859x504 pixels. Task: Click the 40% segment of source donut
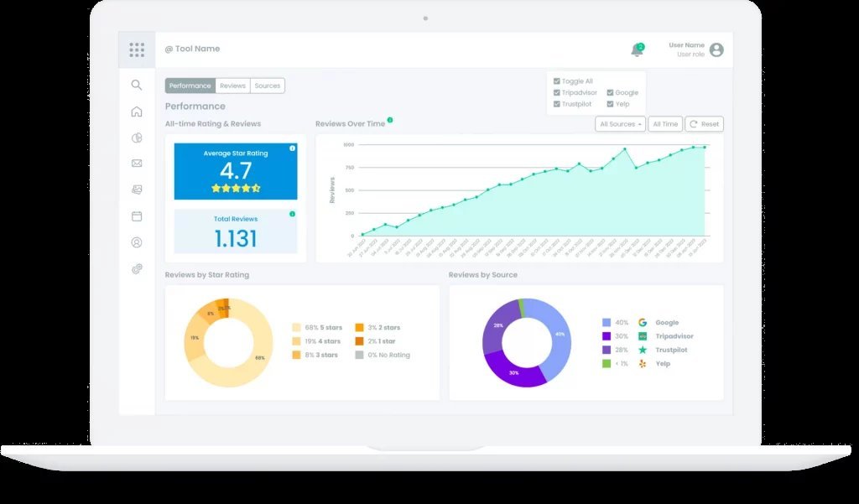(x=559, y=334)
